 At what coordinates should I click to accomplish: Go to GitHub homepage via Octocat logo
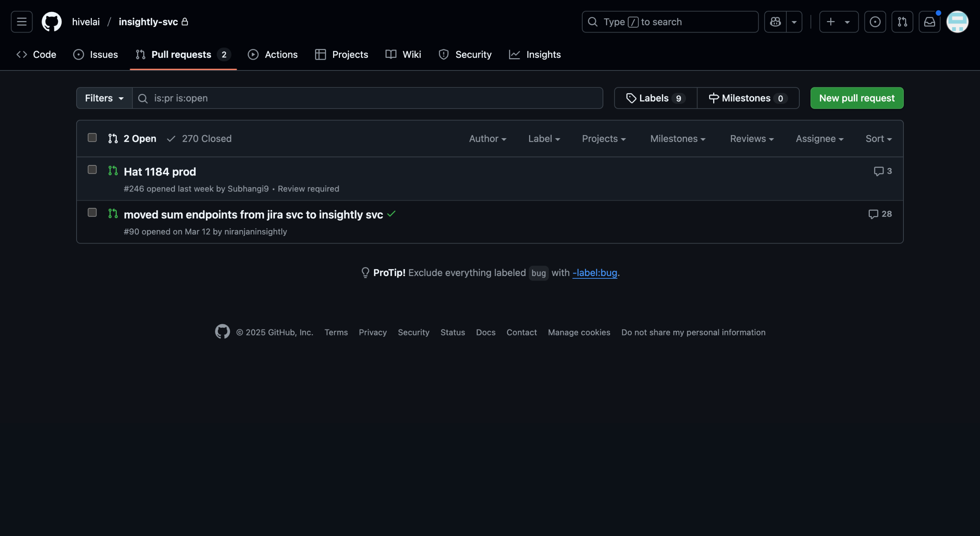pyautogui.click(x=51, y=22)
